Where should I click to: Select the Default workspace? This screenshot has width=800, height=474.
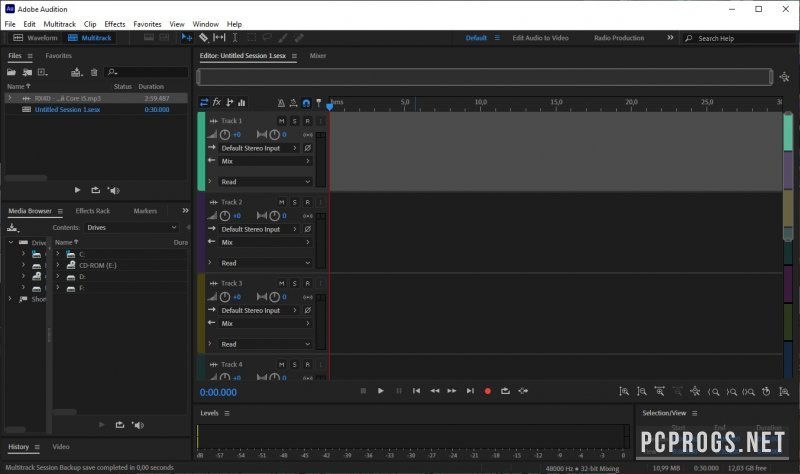click(476, 38)
